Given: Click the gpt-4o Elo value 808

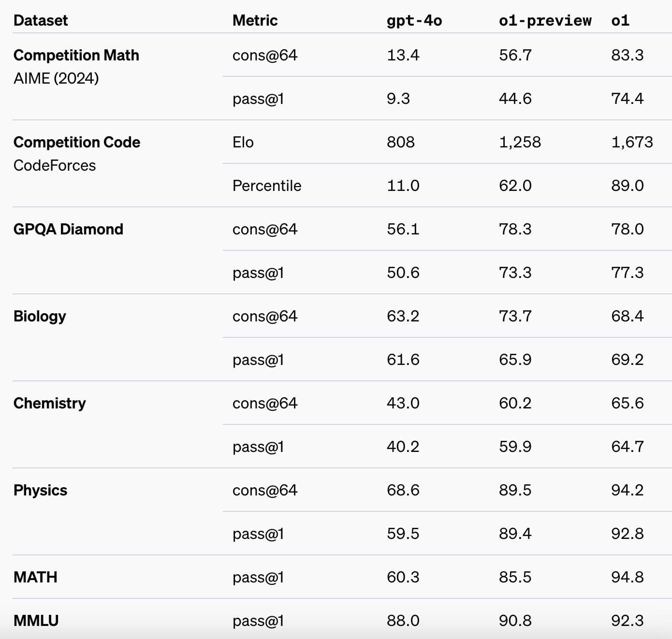Looking at the screenshot, I should 401,142.
